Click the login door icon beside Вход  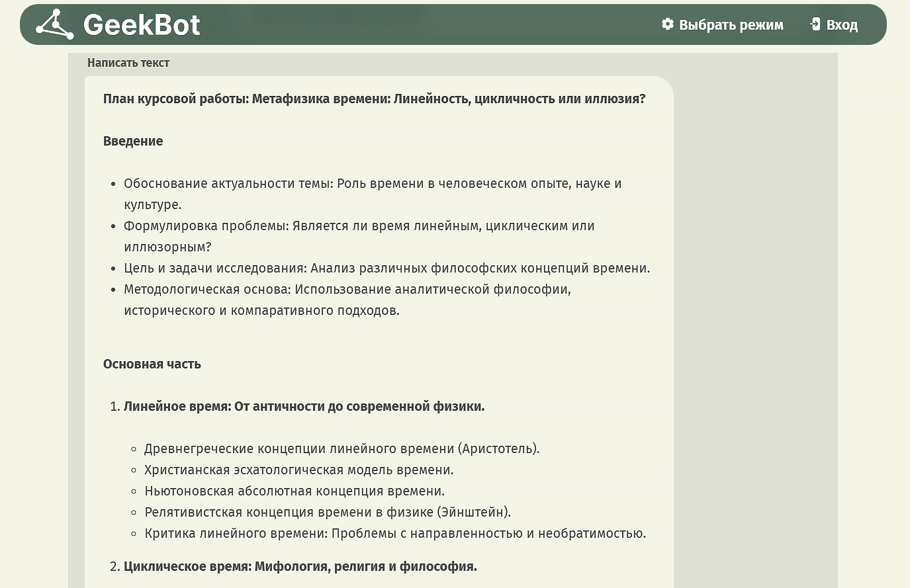coord(815,24)
